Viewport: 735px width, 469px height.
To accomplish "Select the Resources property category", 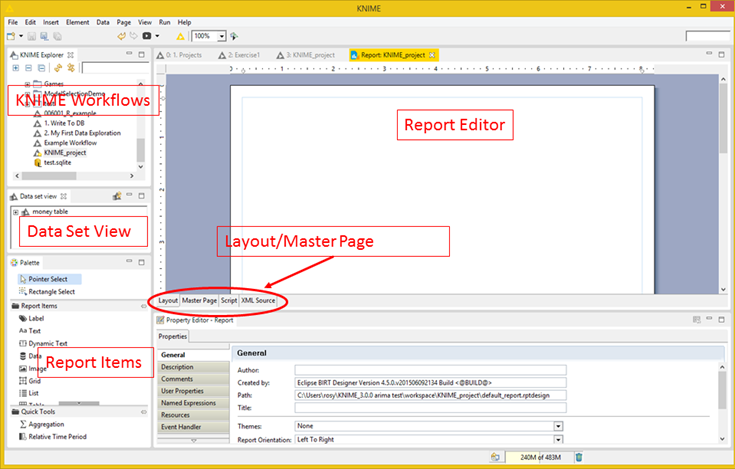I will pyautogui.click(x=193, y=415).
